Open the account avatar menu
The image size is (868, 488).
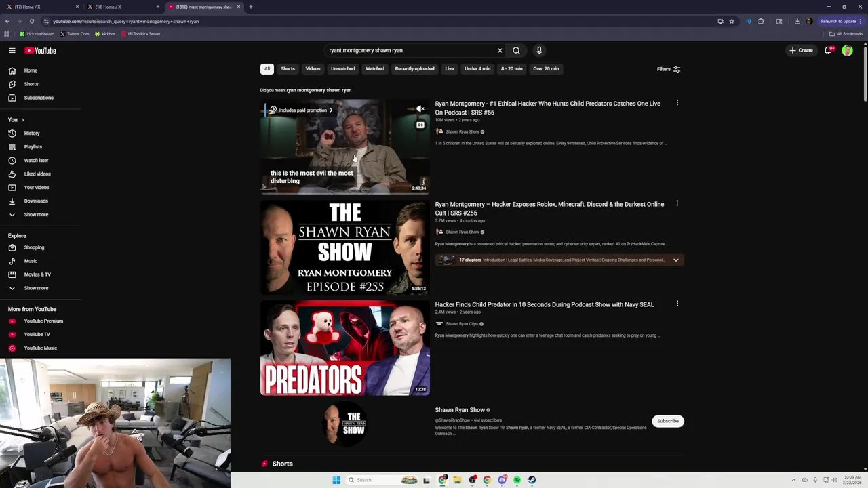pyautogui.click(x=847, y=50)
